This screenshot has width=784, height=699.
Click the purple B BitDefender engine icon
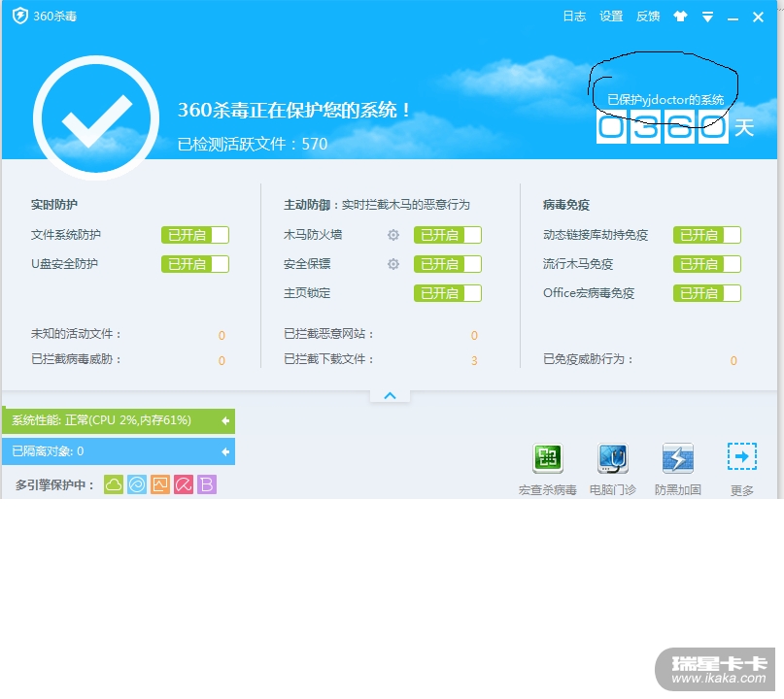point(207,484)
